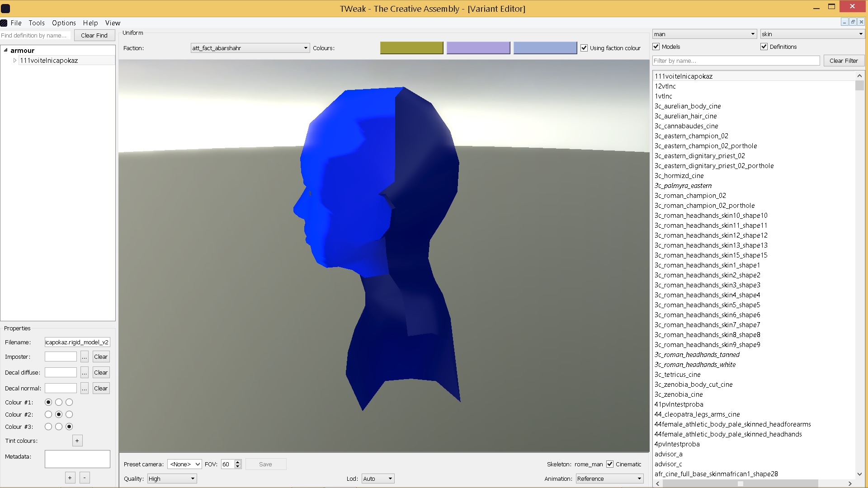Click the Decal diffuse browse '...' button
The height and width of the screenshot is (488, 868).
pos(84,373)
